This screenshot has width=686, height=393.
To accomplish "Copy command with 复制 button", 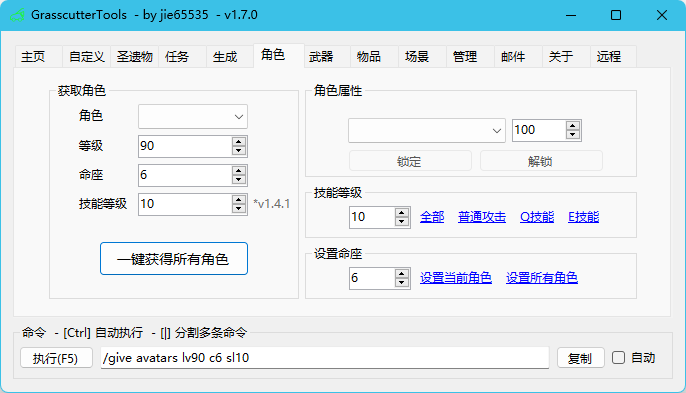I will click(x=580, y=358).
